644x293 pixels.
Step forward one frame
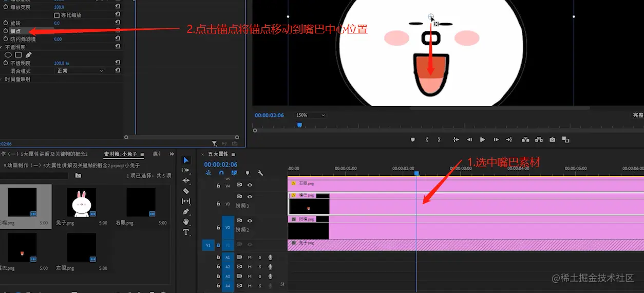496,139
